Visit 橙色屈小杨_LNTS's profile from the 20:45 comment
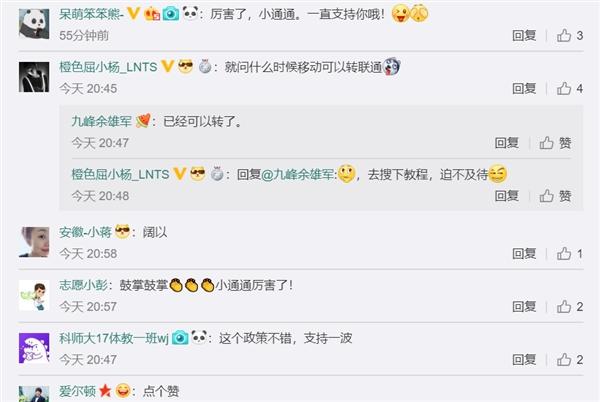 pos(108,67)
